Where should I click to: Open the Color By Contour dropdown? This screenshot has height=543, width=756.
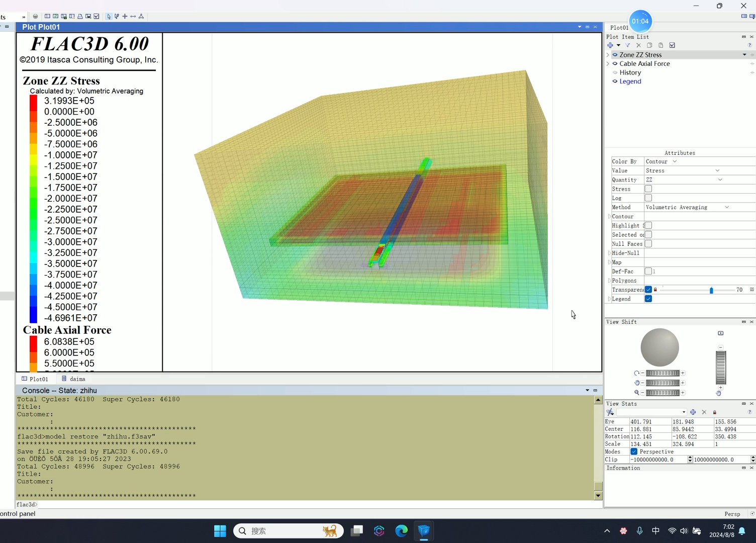675,161
